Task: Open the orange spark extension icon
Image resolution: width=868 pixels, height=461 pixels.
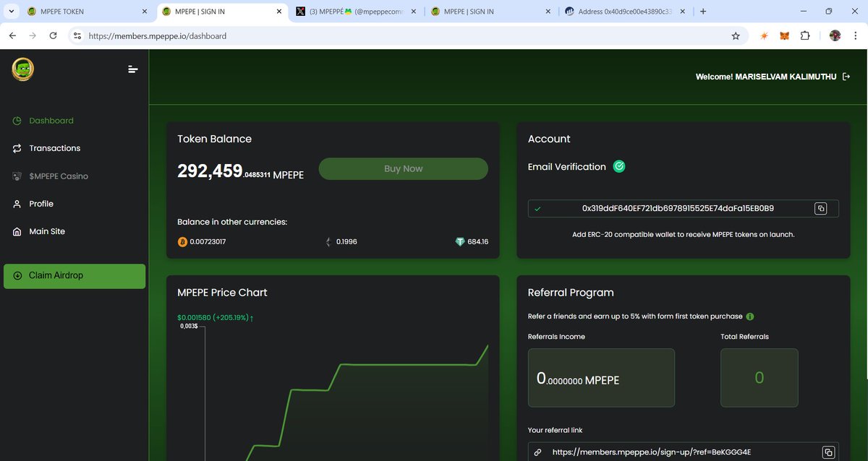Action: click(x=764, y=35)
